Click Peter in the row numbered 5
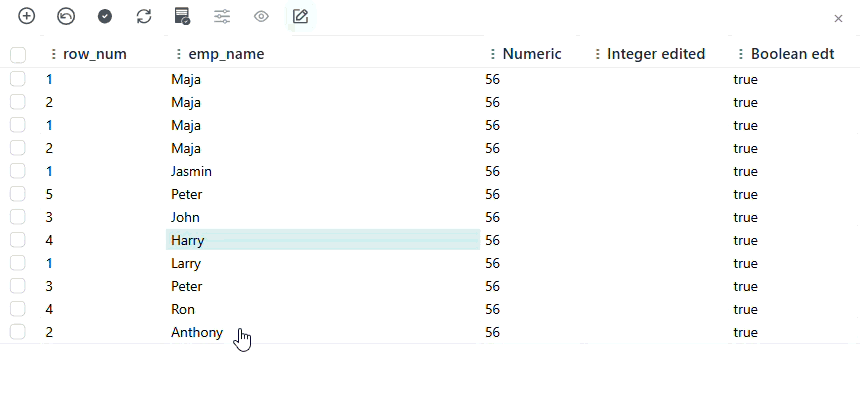 [x=186, y=194]
